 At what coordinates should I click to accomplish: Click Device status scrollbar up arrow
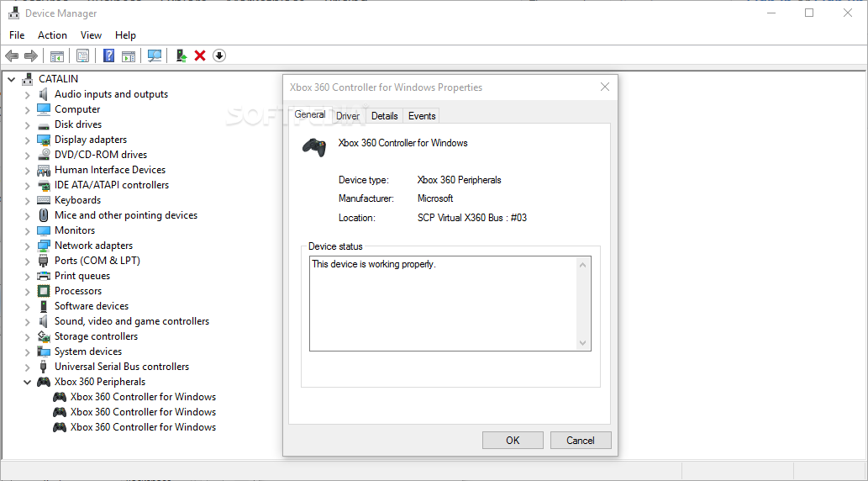[x=582, y=265]
